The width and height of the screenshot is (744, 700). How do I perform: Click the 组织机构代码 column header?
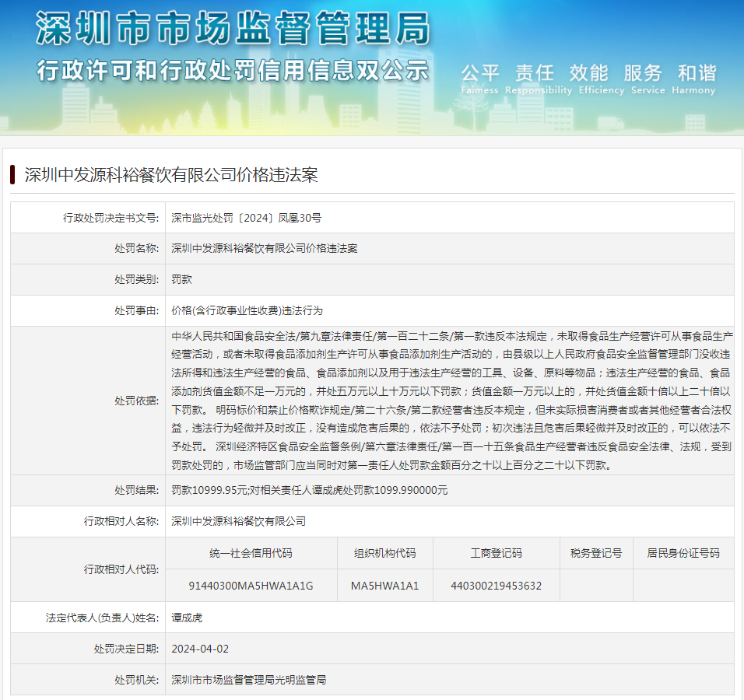coord(384,553)
